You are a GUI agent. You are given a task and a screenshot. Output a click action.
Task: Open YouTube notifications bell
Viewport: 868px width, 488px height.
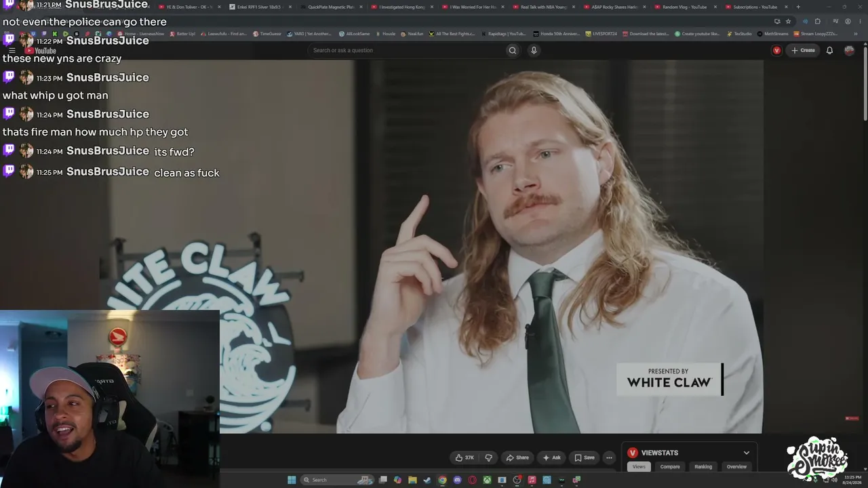coord(829,50)
